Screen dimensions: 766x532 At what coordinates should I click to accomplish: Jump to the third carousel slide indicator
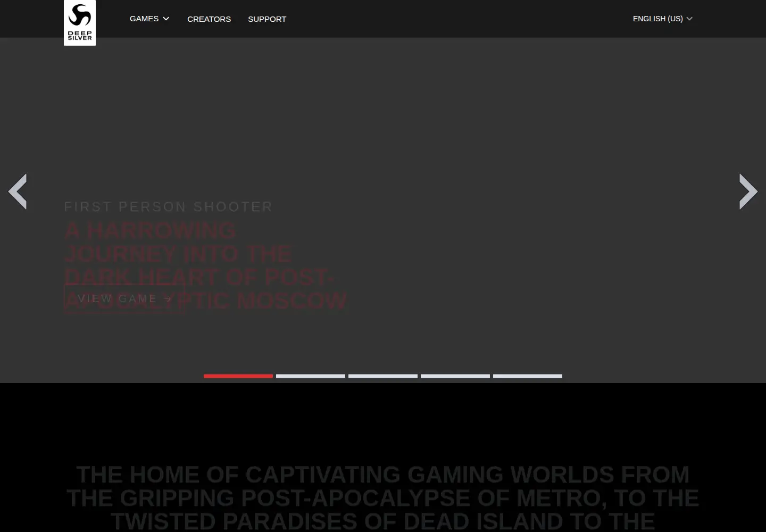click(383, 376)
